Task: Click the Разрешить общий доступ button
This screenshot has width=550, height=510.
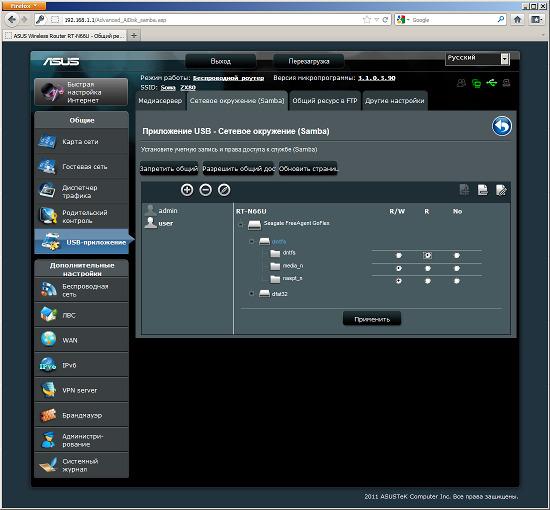Action: pyautogui.click(x=238, y=168)
